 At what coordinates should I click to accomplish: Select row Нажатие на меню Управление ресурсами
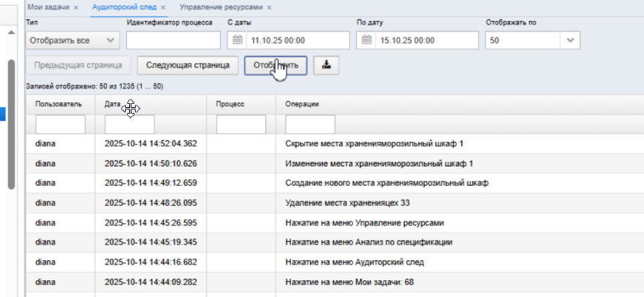point(335,223)
